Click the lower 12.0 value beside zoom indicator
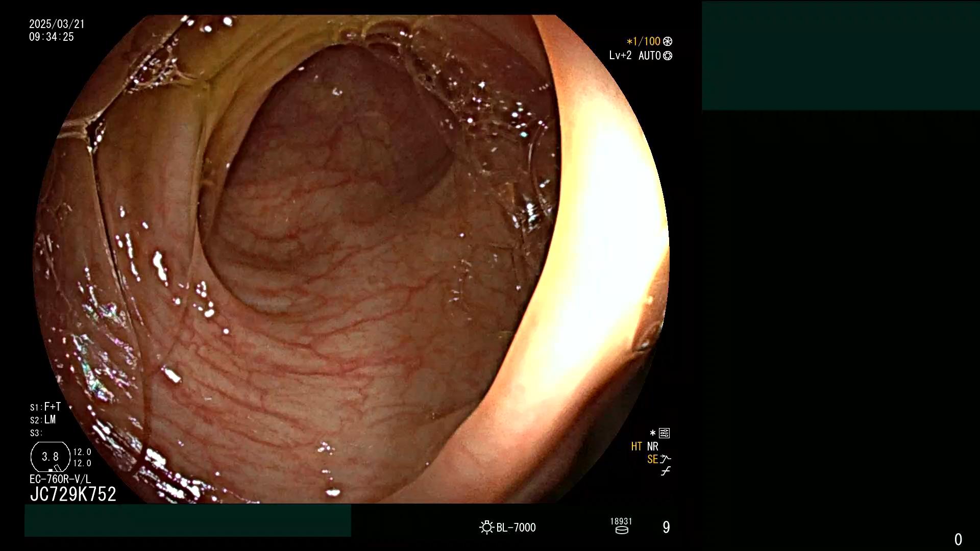This screenshot has width=980, height=551. [82, 463]
